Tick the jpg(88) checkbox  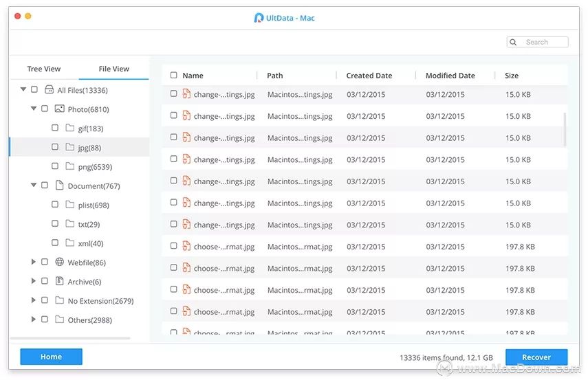pyautogui.click(x=55, y=147)
